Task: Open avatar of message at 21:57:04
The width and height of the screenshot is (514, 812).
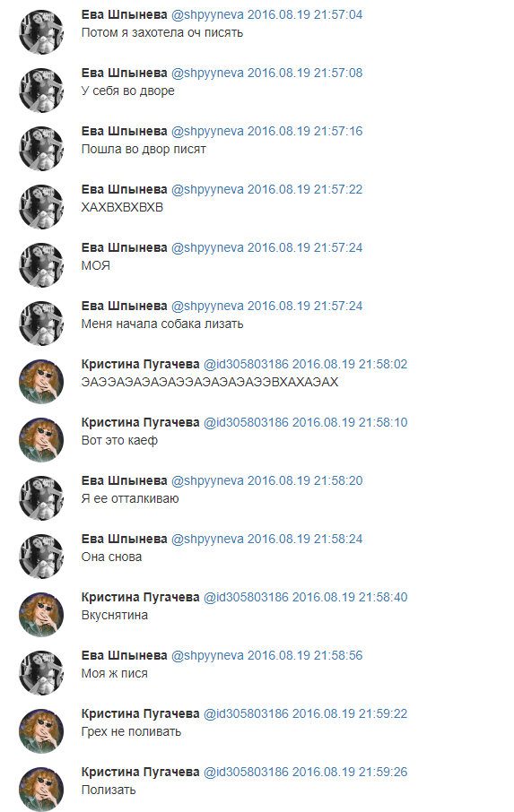Action: pos(41,32)
